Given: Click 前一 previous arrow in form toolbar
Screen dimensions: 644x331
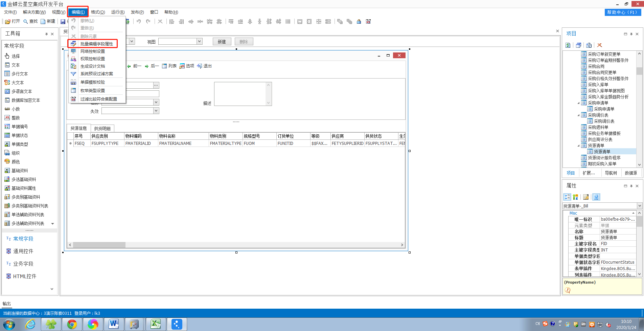Looking at the screenshot, I should point(134,66).
